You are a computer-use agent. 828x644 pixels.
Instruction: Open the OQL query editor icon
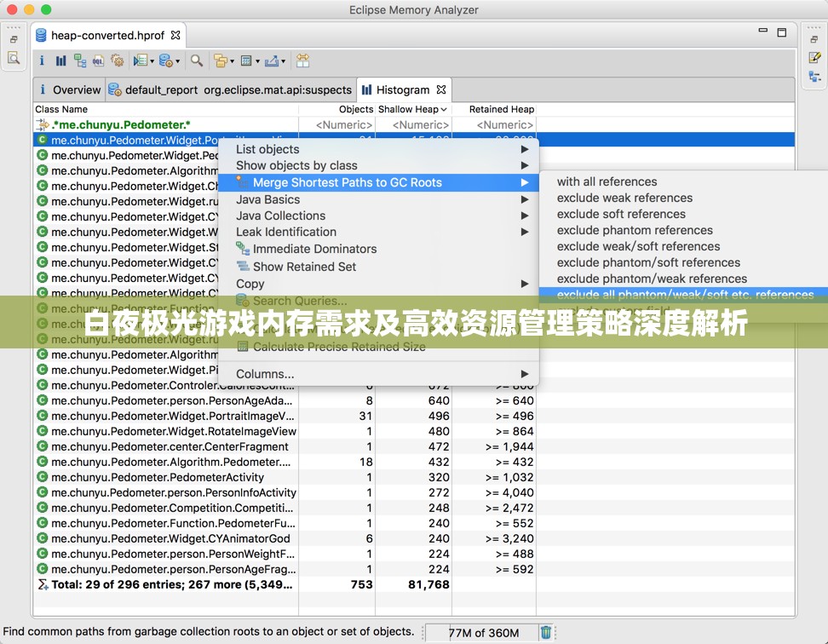(x=98, y=60)
